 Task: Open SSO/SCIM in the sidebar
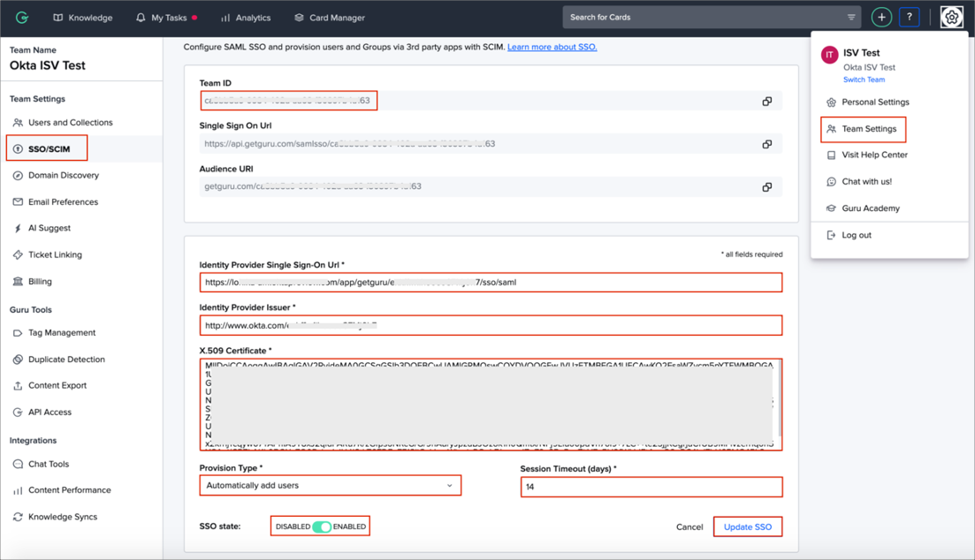click(49, 149)
